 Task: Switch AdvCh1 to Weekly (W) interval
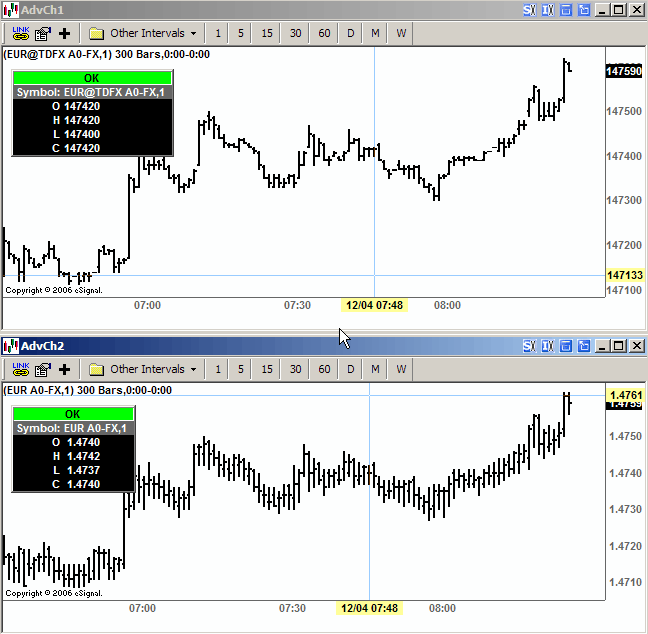pos(401,33)
